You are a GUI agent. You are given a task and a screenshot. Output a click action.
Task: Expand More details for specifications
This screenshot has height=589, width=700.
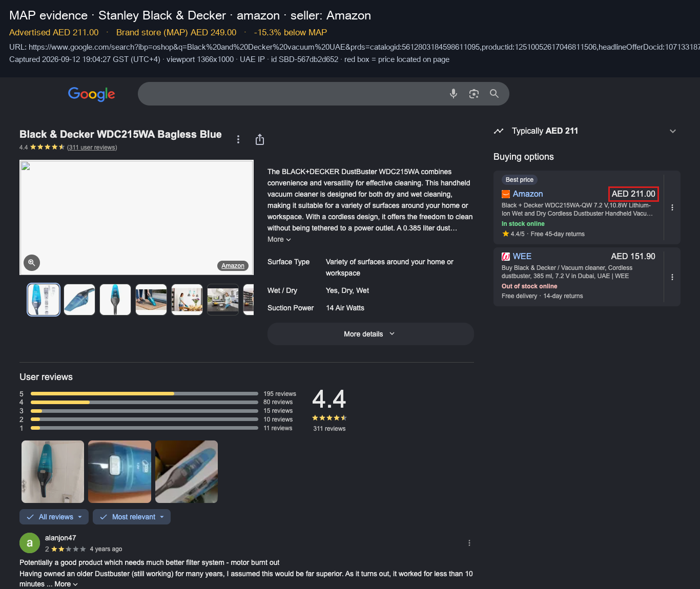tap(370, 334)
